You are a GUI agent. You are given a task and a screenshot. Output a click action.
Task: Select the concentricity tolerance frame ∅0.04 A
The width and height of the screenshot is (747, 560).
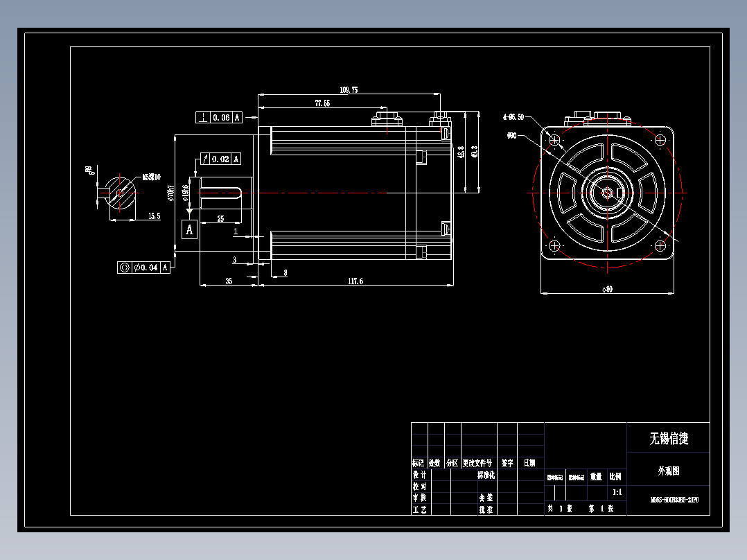[x=145, y=267]
